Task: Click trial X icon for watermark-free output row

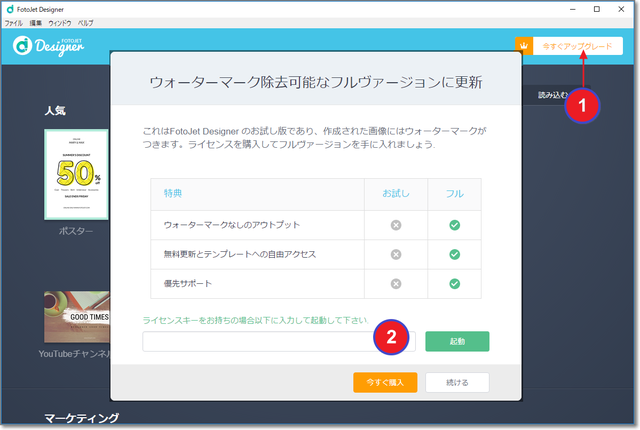Action: (x=395, y=225)
